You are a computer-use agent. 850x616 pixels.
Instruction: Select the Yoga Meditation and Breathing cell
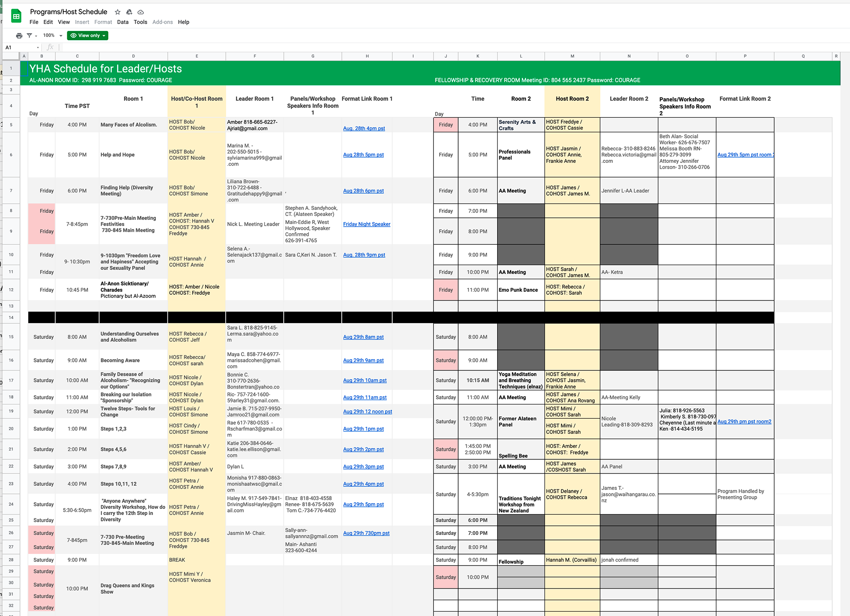point(521,381)
